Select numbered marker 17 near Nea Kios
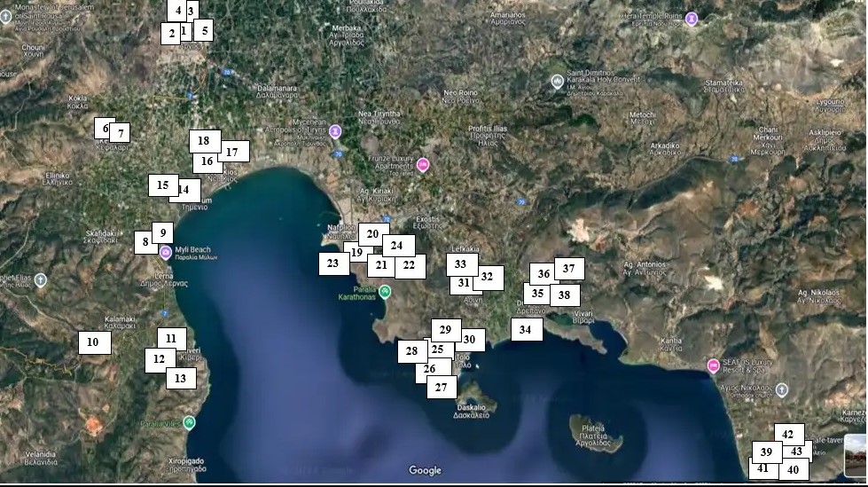The image size is (868, 487). tap(233, 152)
